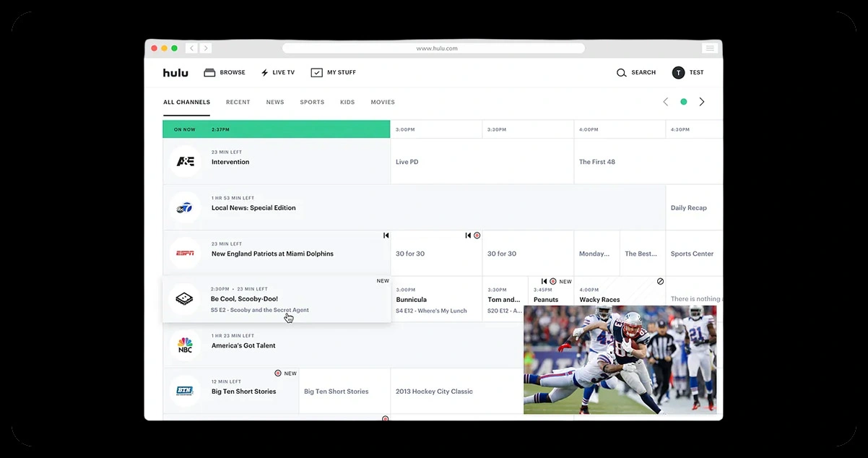
Task: Click the football game video preview
Action: [x=620, y=359]
